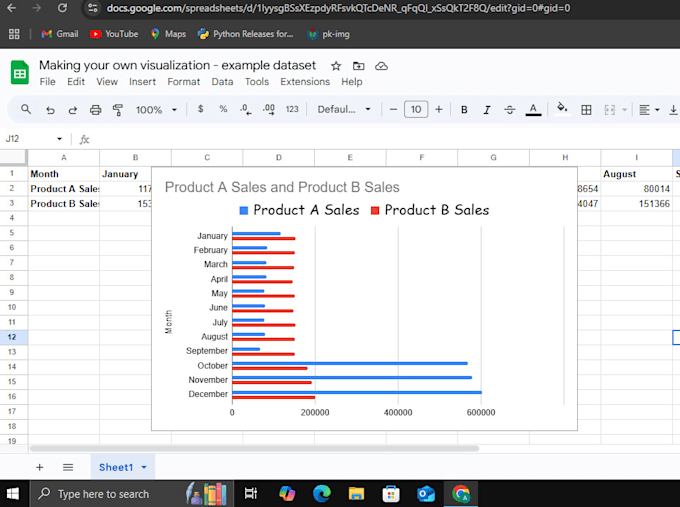This screenshot has width=680, height=507.
Task: Open the Help menu
Action: coord(351,82)
